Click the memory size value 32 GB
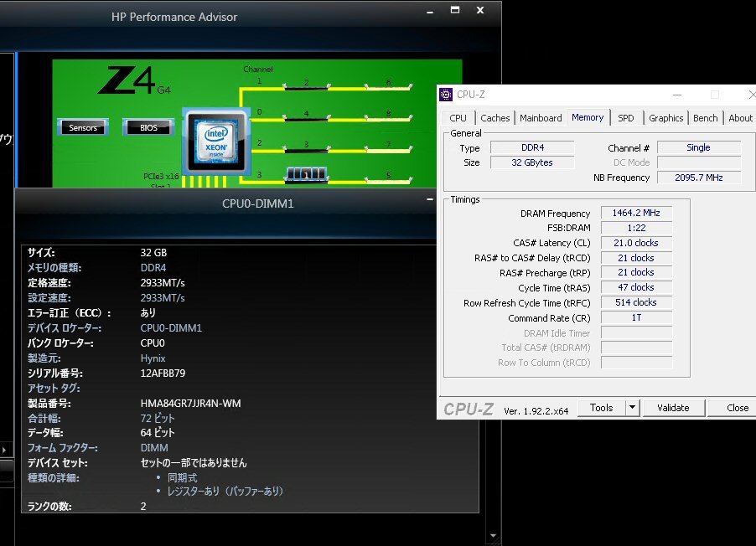This screenshot has height=546, width=756. click(153, 253)
